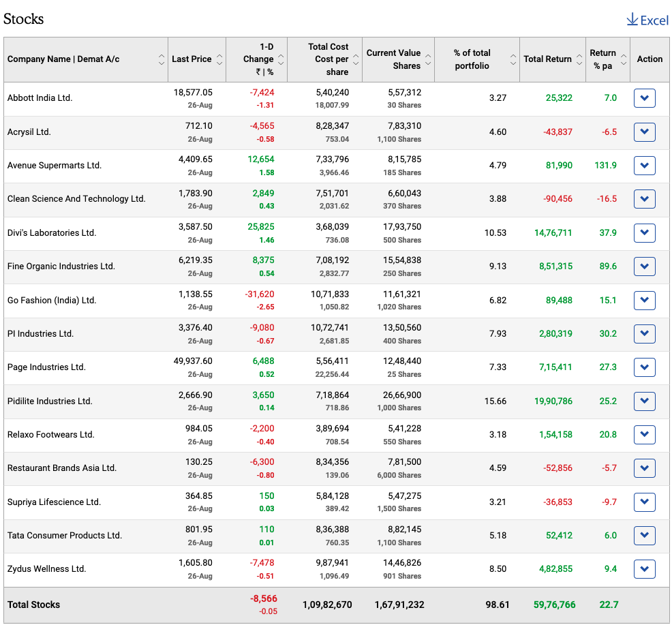
Task: Click Pidilite Industries Ltd. company name
Action: [x=50, y=401]
